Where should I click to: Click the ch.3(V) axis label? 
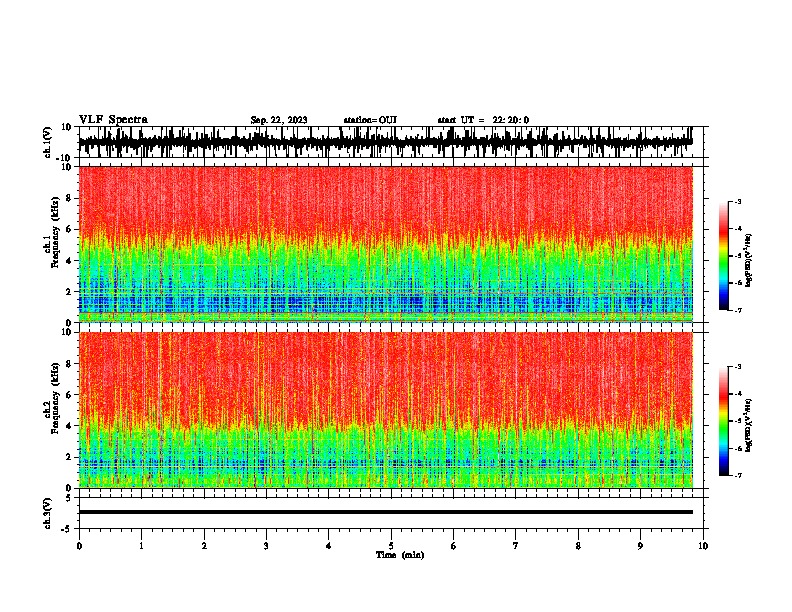(48, 513)
